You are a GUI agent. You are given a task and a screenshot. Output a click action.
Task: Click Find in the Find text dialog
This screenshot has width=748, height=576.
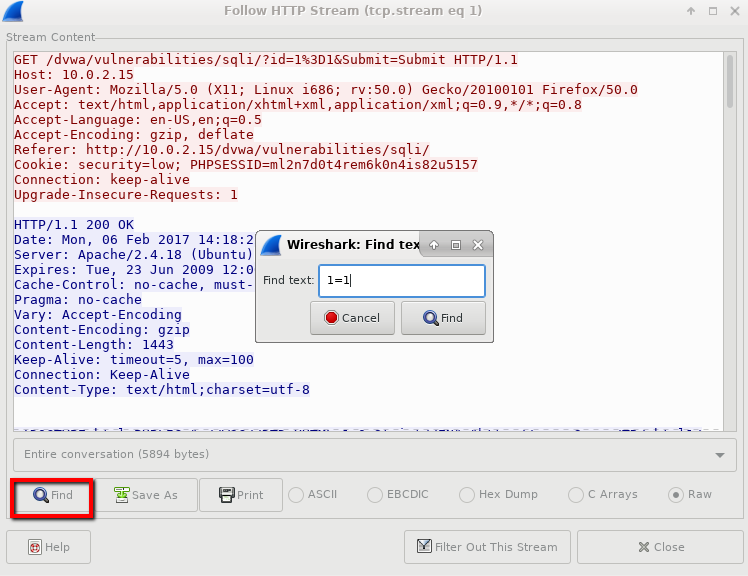point(443,318)
